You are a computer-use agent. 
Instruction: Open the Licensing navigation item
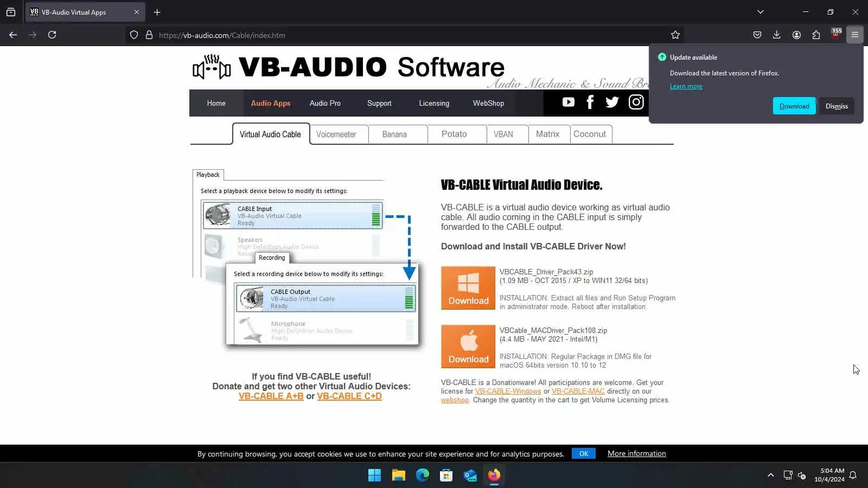click(434, 103)
